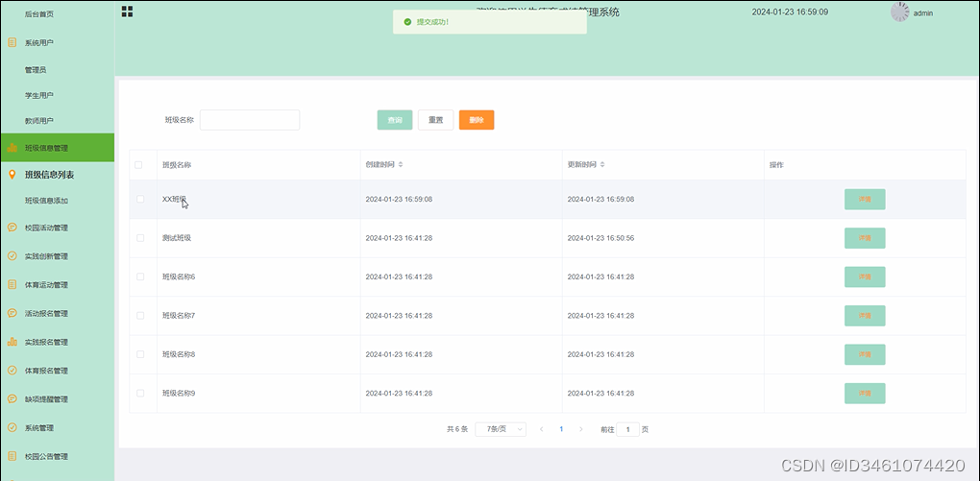The width and height of the screenshot is (980, 481).
Task: Open 详情 for 班级名称8 row
Action: point(865,354)
